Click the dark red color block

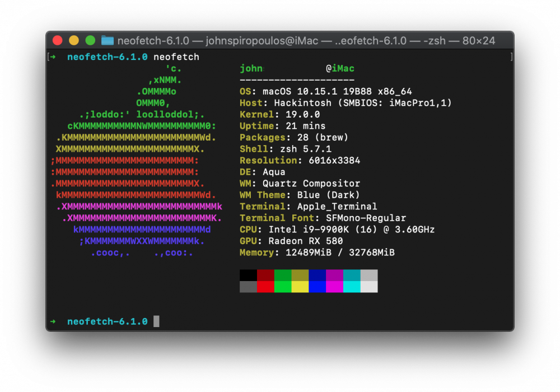coord(265,276)
